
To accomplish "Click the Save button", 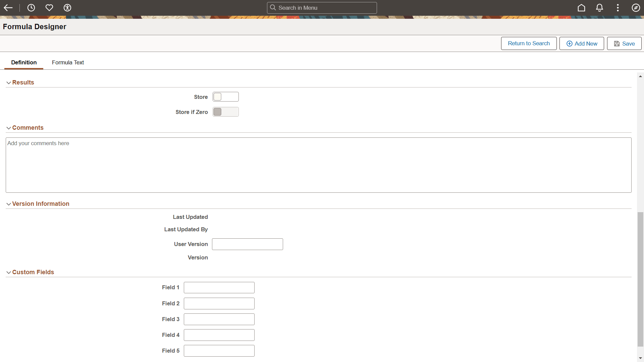I will click(624, 44).
